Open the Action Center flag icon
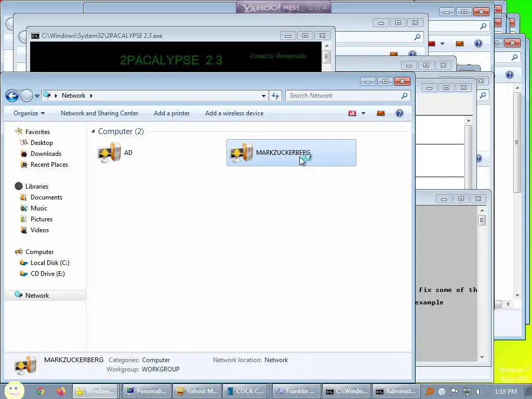 coord(454,392)
